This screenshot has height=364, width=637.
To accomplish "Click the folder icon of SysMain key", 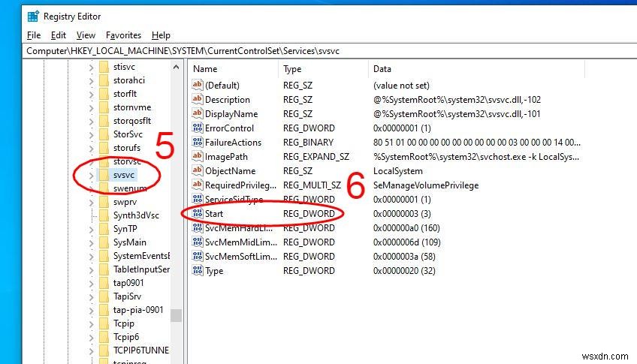I will coord(104,242).
